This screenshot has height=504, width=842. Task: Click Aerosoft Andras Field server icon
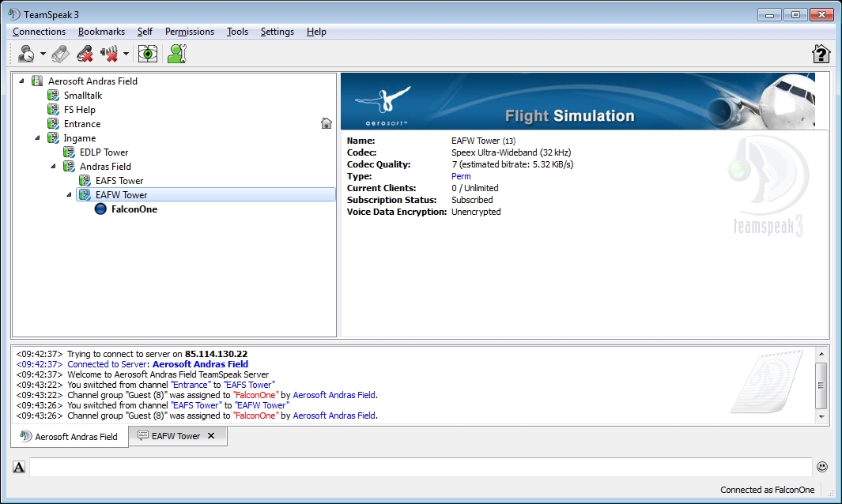coord(37,81)
